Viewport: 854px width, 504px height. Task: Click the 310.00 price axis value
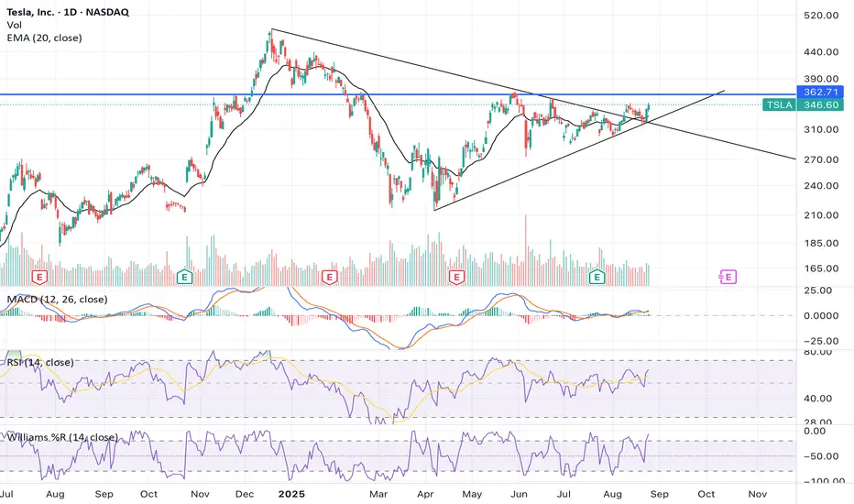coord(821,130)
